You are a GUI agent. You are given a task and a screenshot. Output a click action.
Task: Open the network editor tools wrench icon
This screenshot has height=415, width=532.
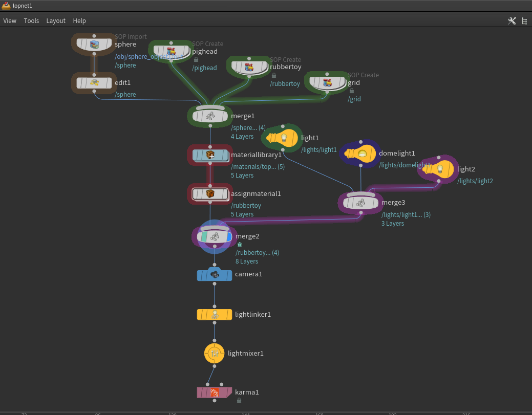click(512, 21)
